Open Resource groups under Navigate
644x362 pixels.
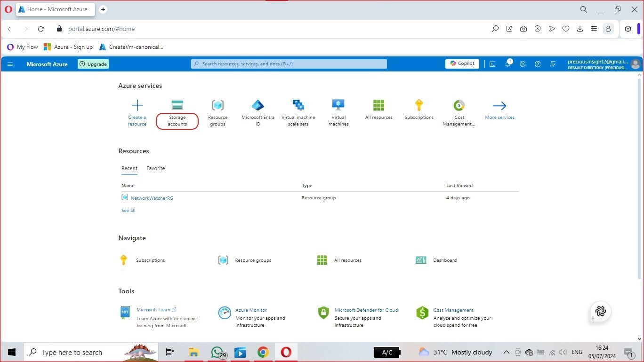click(x=244, y=260)
